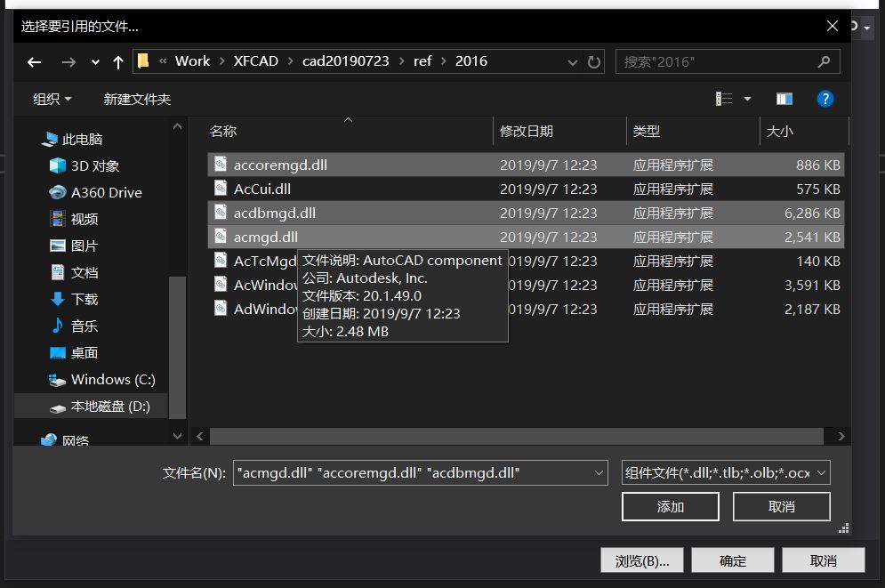Click the 浏览(B) button
The image size is (885, 588).
641,560
